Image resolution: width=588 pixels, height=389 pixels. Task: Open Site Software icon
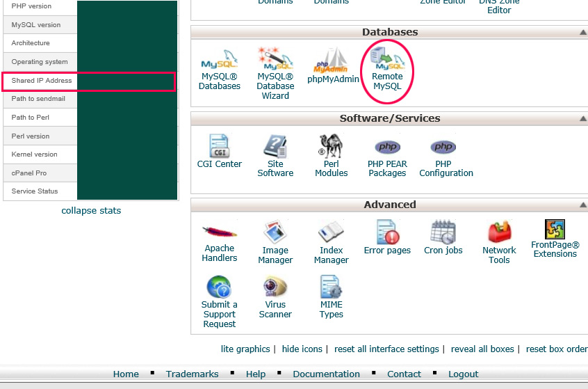[275, 146]
